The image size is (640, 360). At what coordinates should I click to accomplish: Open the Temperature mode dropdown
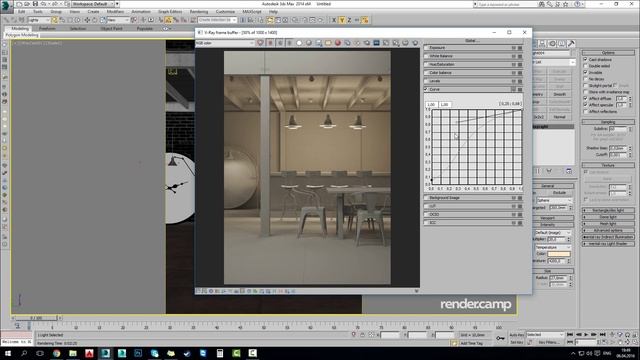coord(553,247)
